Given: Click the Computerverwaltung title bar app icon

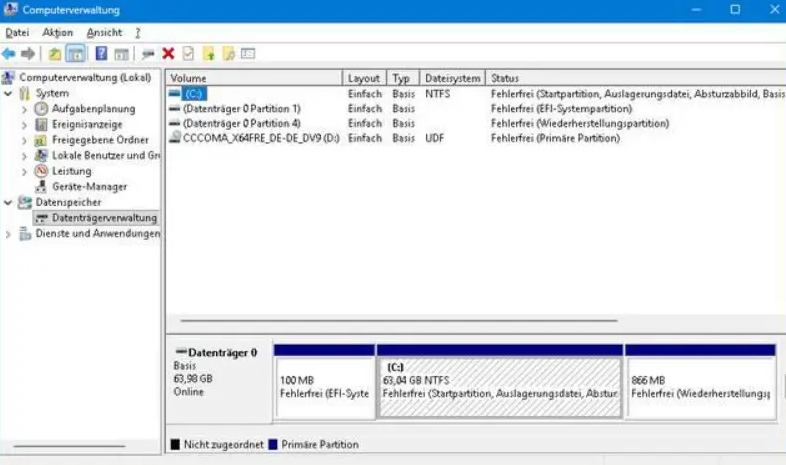Looking at the screenshot, I should [11, 10].
